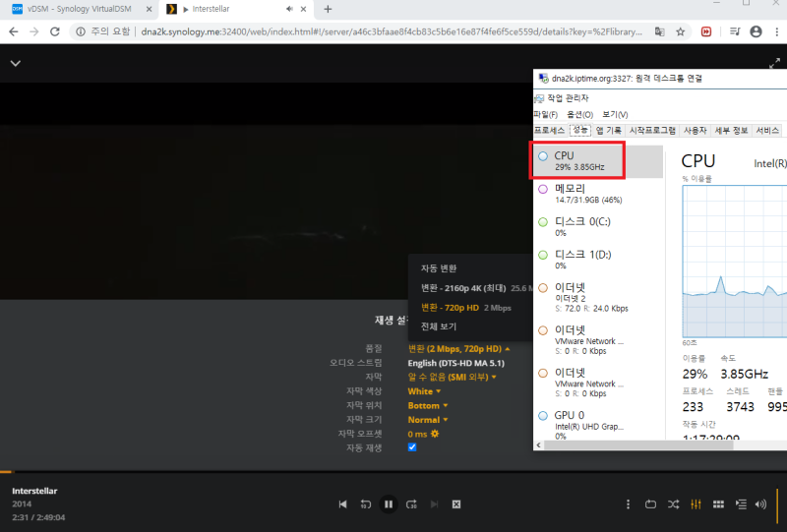
Task: Reload the browser page
Action: click(x=55, y=31)
